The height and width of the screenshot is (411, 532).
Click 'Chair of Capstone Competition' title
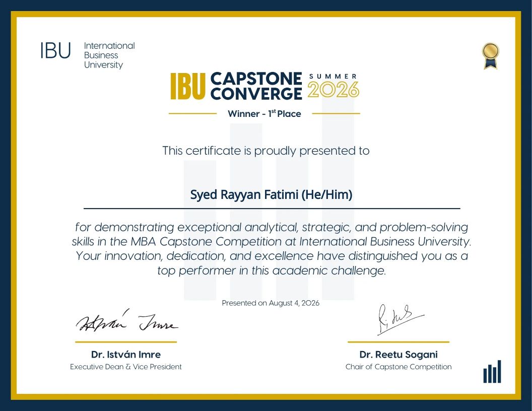[x=398, y=367]
